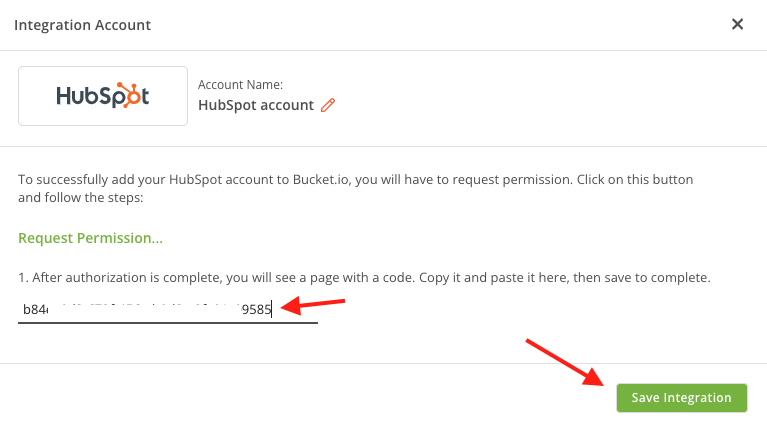Click the pencil icon to edit account name
Viewport: 767px width, 426px height.
pos(328,105)
